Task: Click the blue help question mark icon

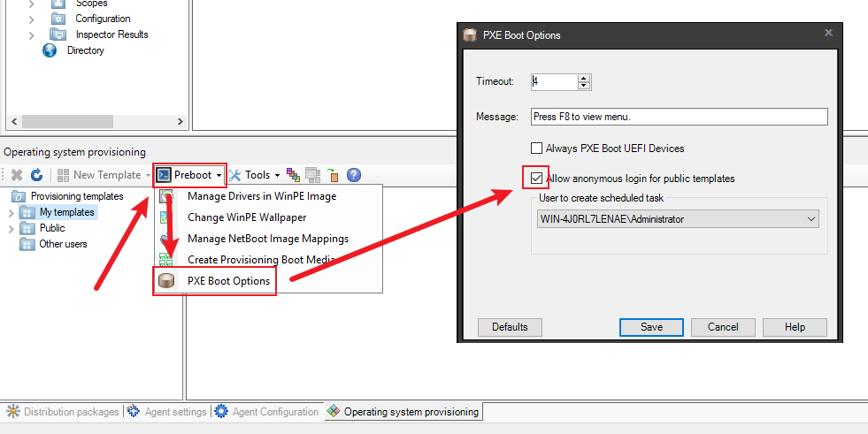Action: (x=353, y=175)
